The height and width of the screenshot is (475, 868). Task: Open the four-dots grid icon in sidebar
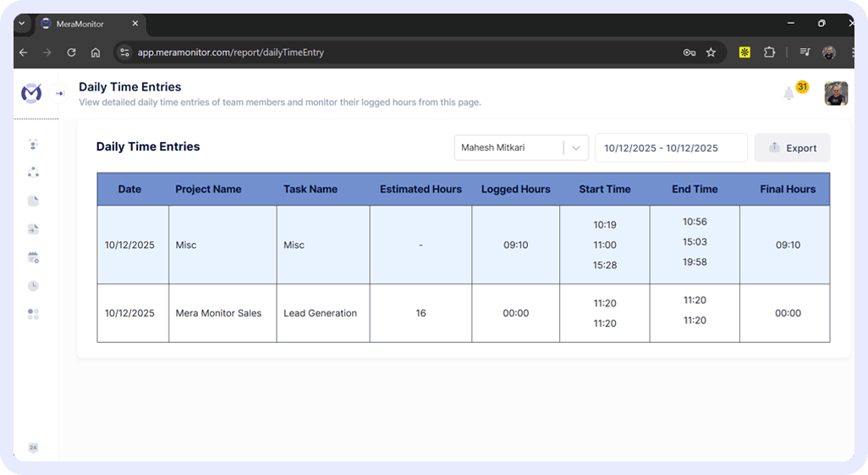click(x=33, y=314)
